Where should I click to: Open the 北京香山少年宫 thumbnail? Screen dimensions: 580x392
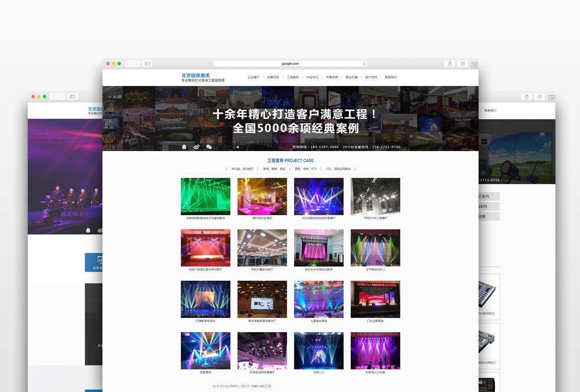click(375, 350)
